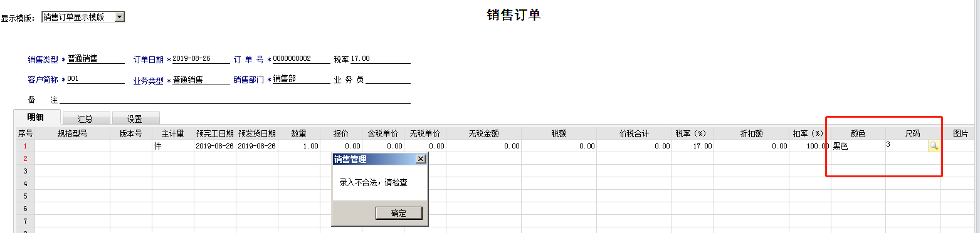980x233 pixels.
Task: Click the 销售类型 label link
Action: [x=43, y=60]
